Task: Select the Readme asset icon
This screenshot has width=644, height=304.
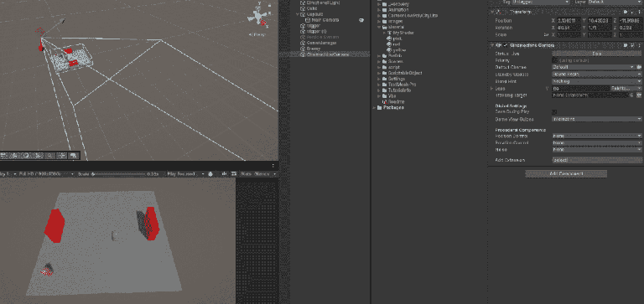Action: click(384, 101)
